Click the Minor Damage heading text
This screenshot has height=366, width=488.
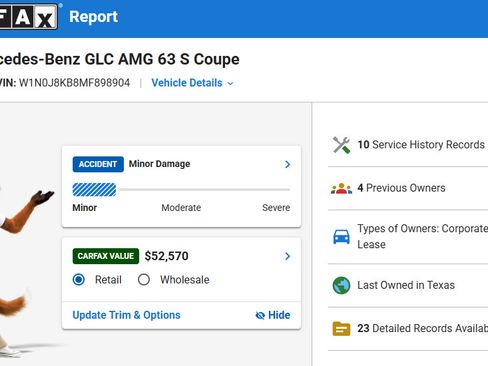pos(159,164)
